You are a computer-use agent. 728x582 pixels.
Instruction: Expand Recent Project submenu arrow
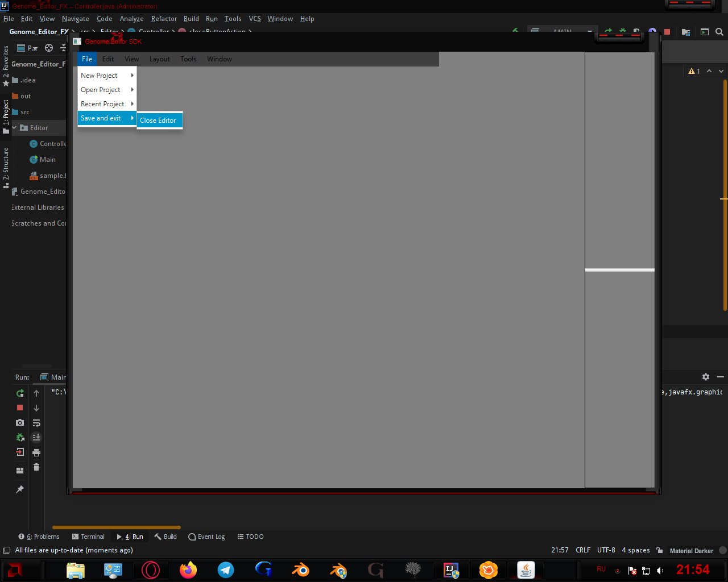(x=132, y=103)
